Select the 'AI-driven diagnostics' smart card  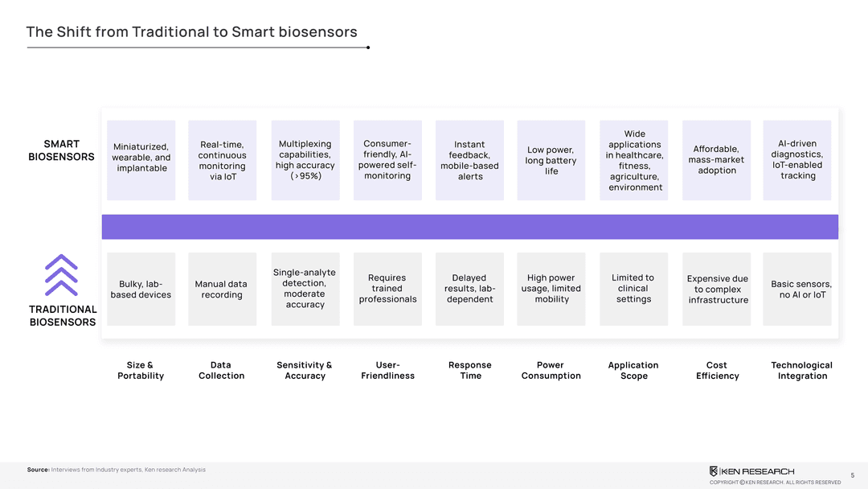(x=796, y=160)
